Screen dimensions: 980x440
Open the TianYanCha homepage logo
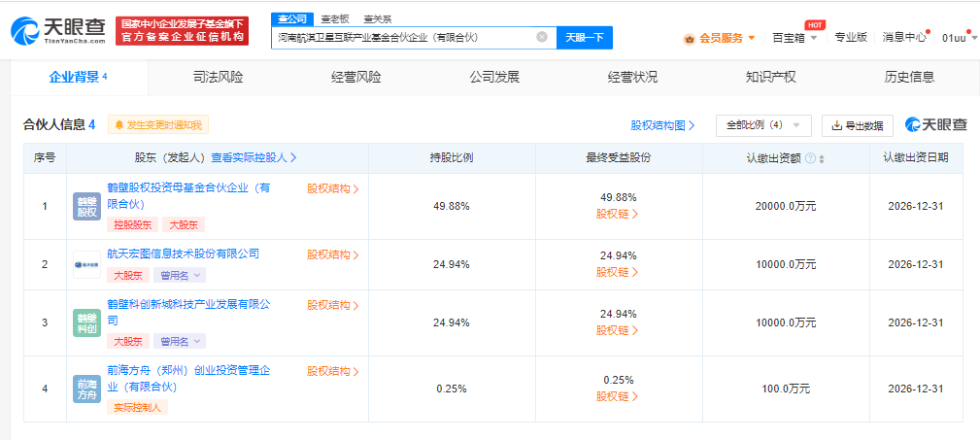(x=58, y=31)
